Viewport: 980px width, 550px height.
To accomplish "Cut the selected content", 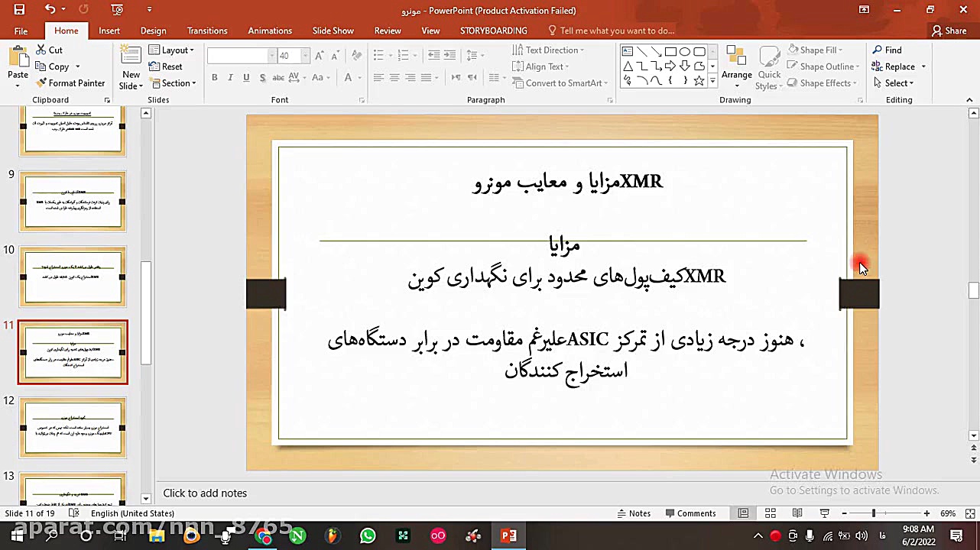I will coord(50,50).
